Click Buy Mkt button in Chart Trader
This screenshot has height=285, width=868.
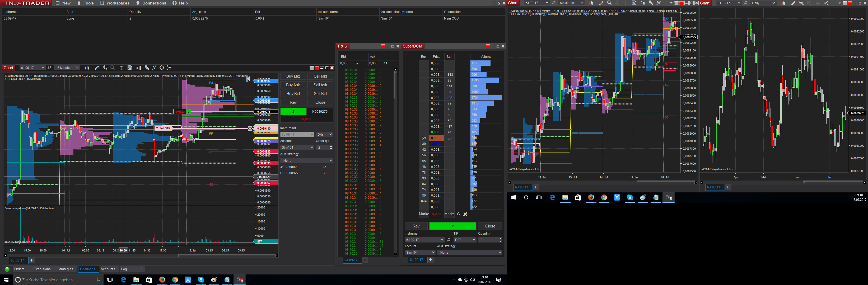click(x=293, y=76)
